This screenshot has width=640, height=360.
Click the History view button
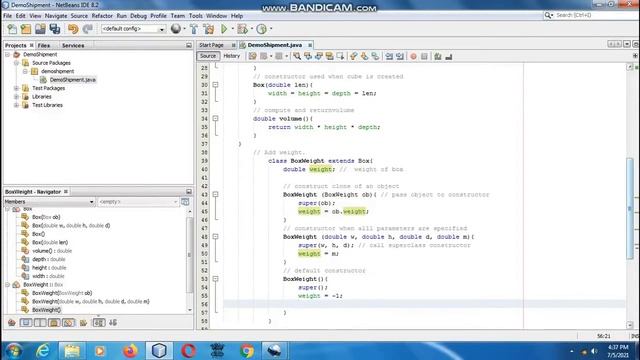[231, 56]
